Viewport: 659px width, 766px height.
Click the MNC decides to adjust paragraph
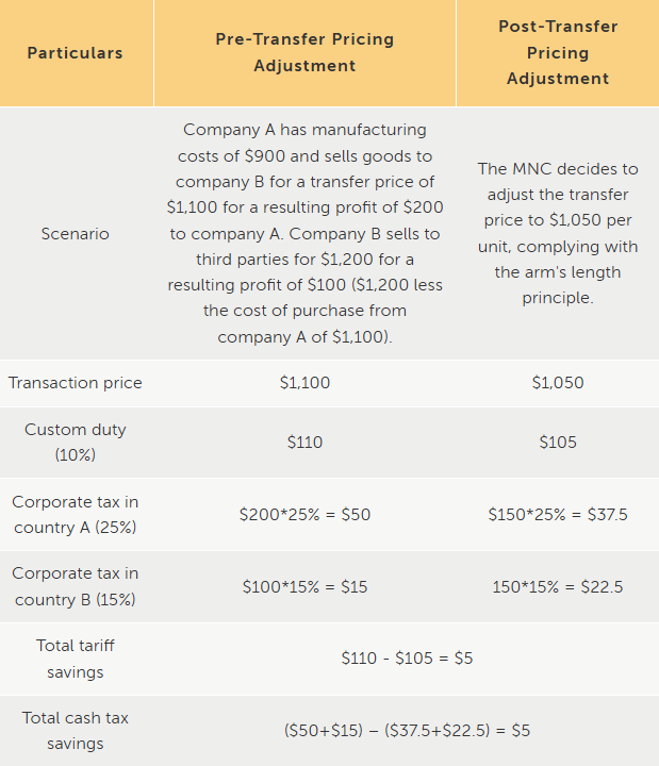tap(558, 233)
